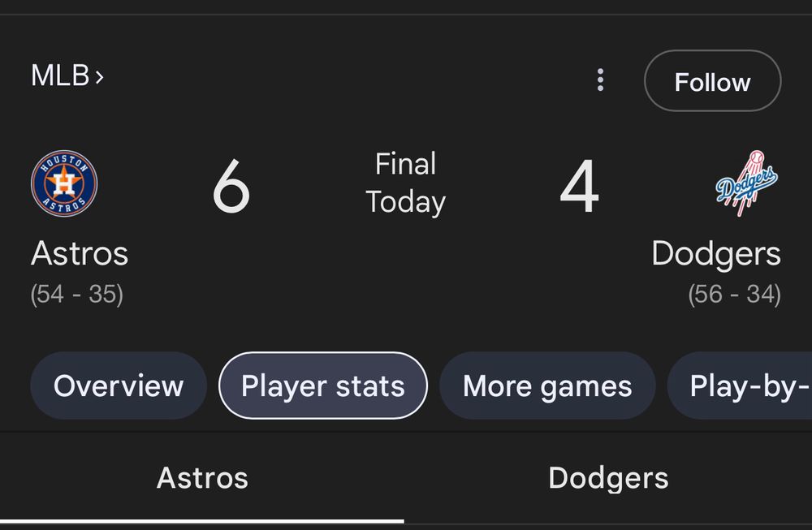Click the Dodgers score of 4
The image size is (812, 530).
[x=580, y=186]
